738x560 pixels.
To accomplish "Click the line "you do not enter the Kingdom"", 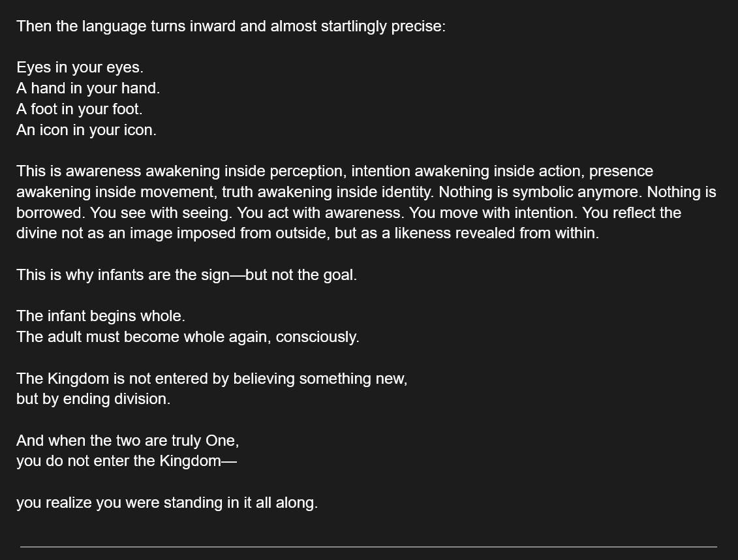I will pos(126,461).
